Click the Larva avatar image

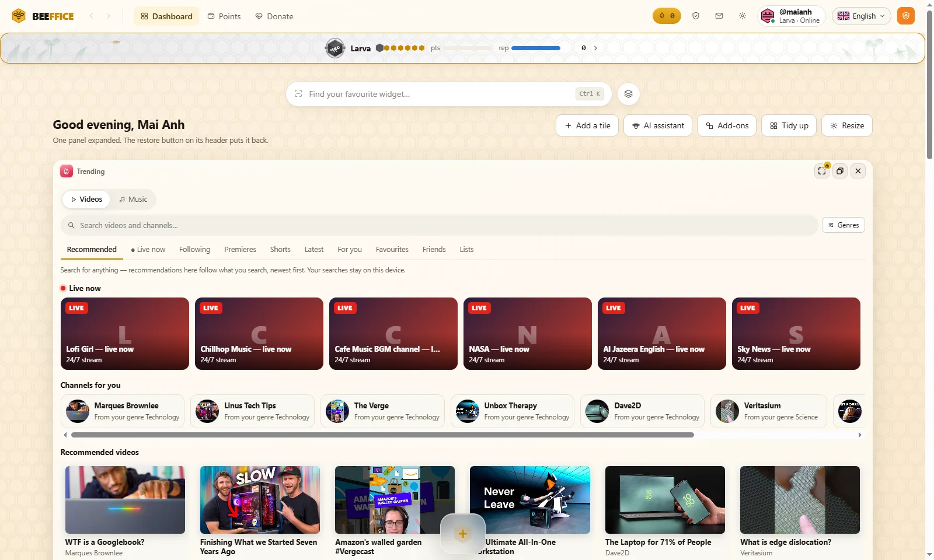click(x=335, y=48)
